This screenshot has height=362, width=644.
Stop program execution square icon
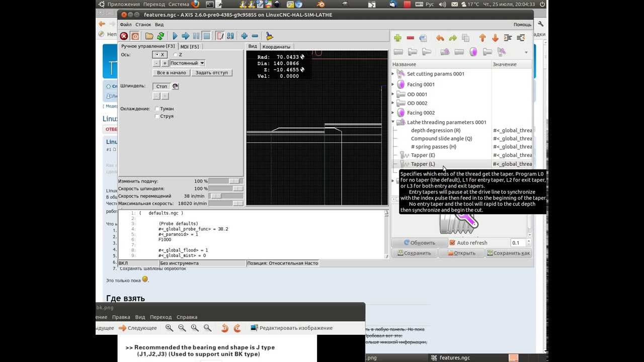point(206,36)
